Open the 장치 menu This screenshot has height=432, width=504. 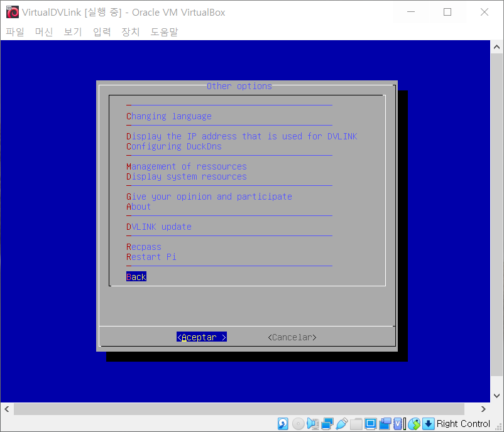click(x=131, y=32)
